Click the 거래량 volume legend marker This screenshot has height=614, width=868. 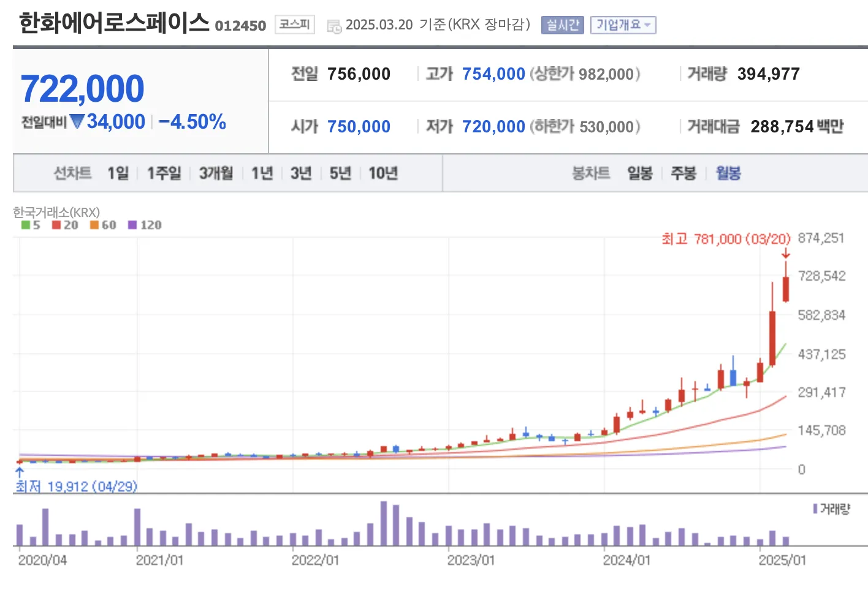815,509
